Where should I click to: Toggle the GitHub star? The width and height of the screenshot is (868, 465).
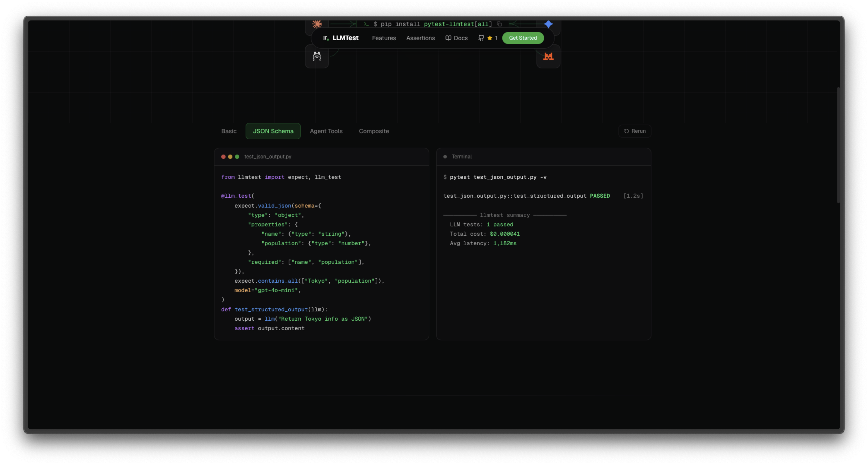click(490, 38)
